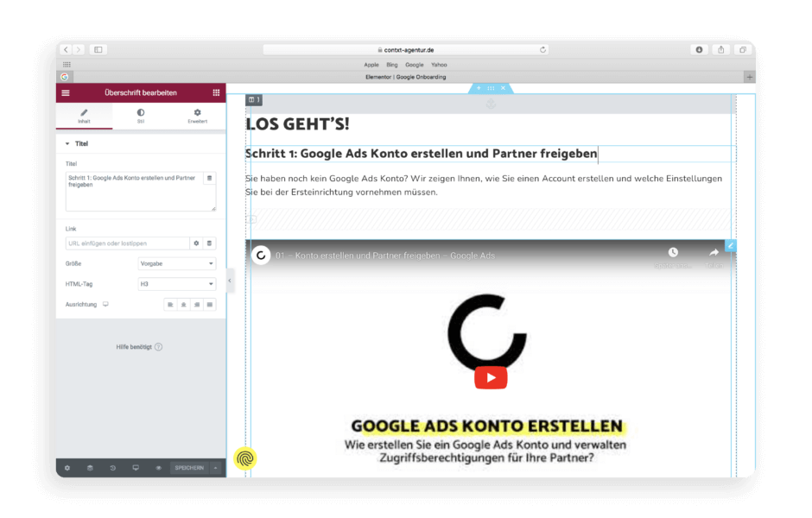Viewport: 812px width, 518px height.
Task: Collapse the Elementor side panel
Action: click(x=230, y=281)
